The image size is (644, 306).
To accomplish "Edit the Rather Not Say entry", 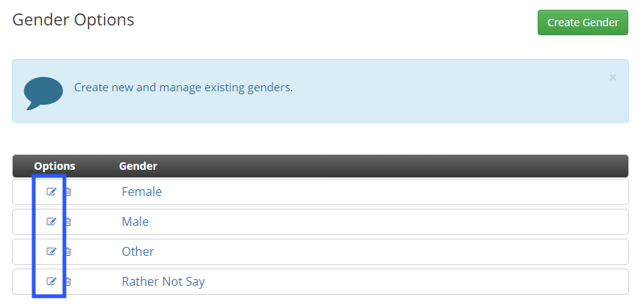I will 51,281.
